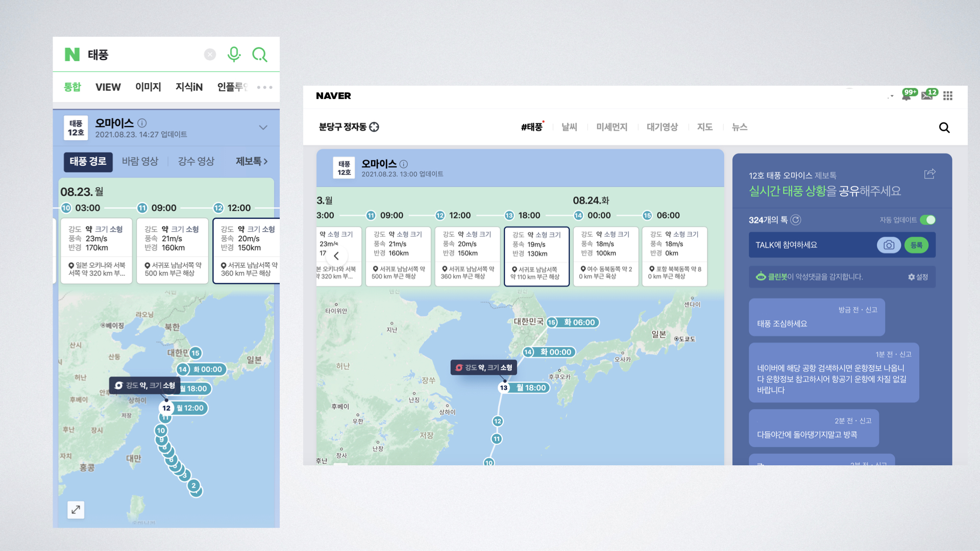Expand the mobile map to fullscreen

click(x=76, y=509)
